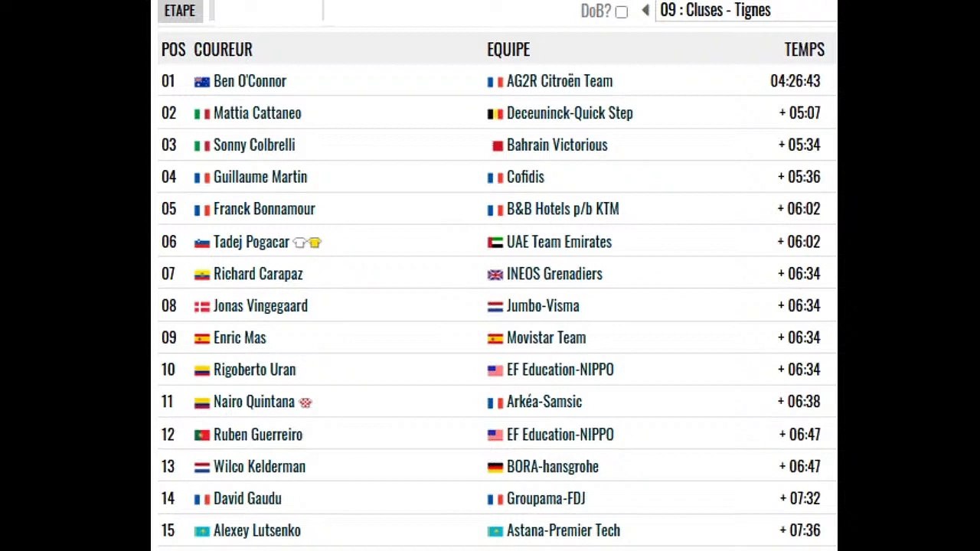Image resolution: width=980 pixels, height=551 pixels.
Task: Click the Australian flag next to Ben O'Connor
Action: pos(202,82)
